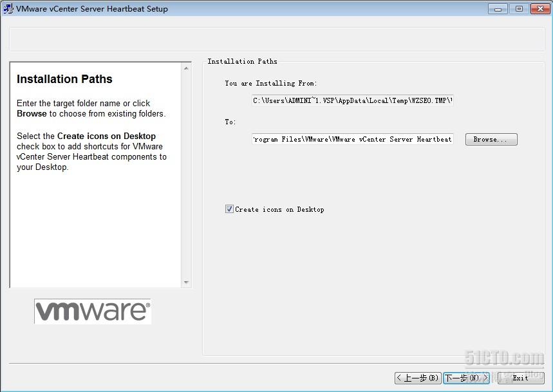Screen dimensions: 553x392
Task: Click the Installing From source path field
Action: [353, 100]
